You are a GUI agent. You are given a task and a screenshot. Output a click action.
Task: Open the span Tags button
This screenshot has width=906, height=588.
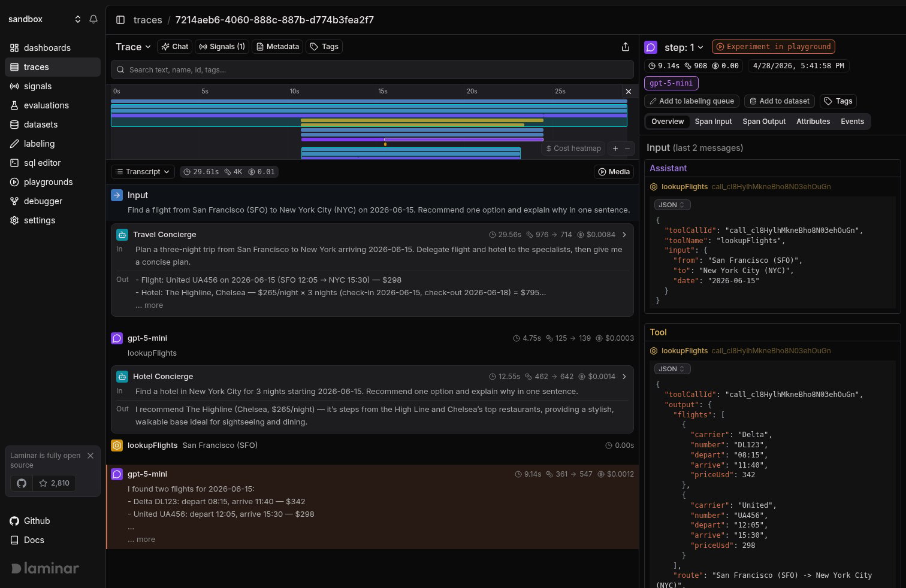pyautogui.click(x=838, y=101)
